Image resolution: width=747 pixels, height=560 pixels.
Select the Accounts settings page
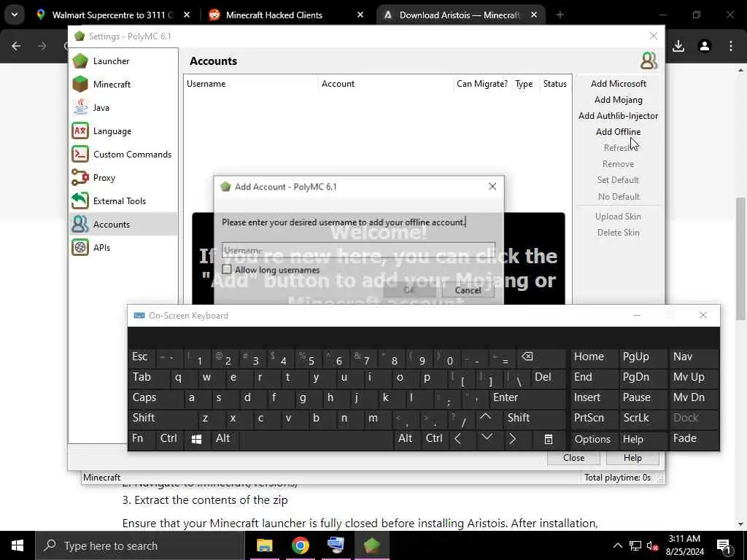tap(123, 225)
